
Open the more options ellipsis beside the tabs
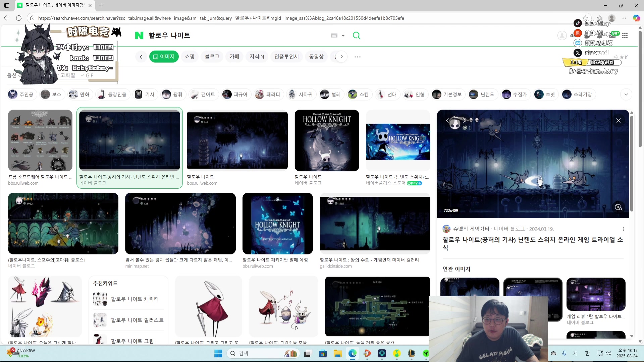point(358,57)
